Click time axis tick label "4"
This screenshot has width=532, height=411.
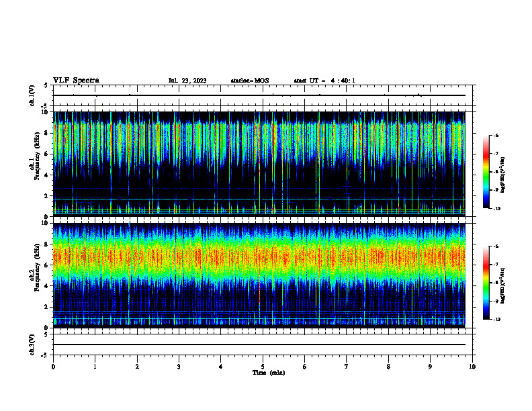[x=221, y=367]
